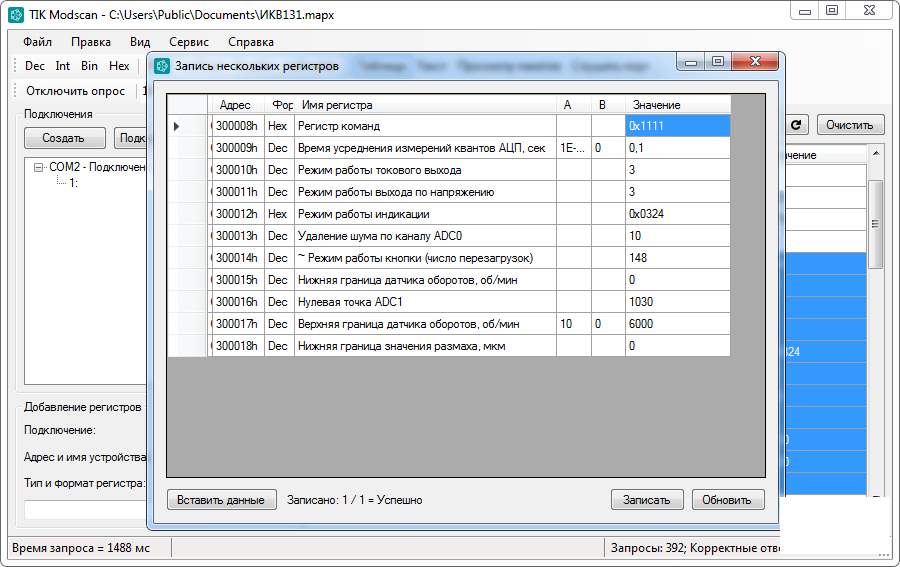Select value 148 for Режим работы кнопки
This screenshot has width=900, height=567.
pyautogui.click(x=678, y=258)
